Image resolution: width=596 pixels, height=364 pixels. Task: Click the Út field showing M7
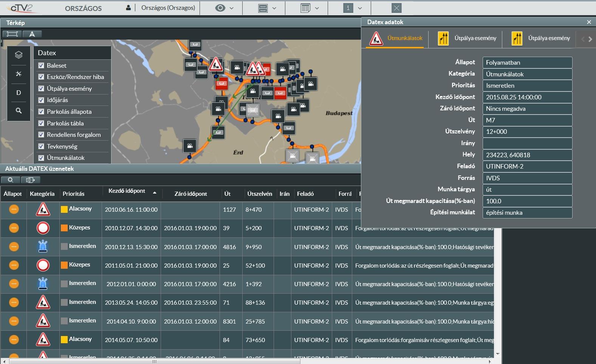click(527, 120)
